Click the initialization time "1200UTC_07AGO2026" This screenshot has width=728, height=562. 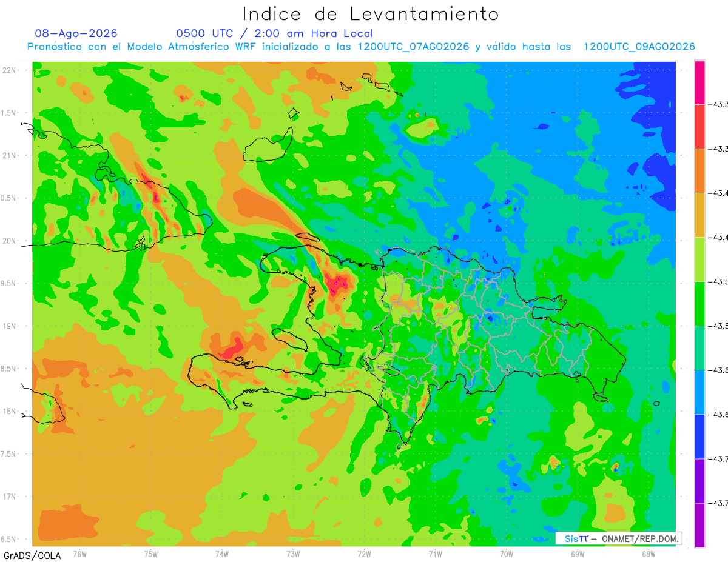pos(413,47)
